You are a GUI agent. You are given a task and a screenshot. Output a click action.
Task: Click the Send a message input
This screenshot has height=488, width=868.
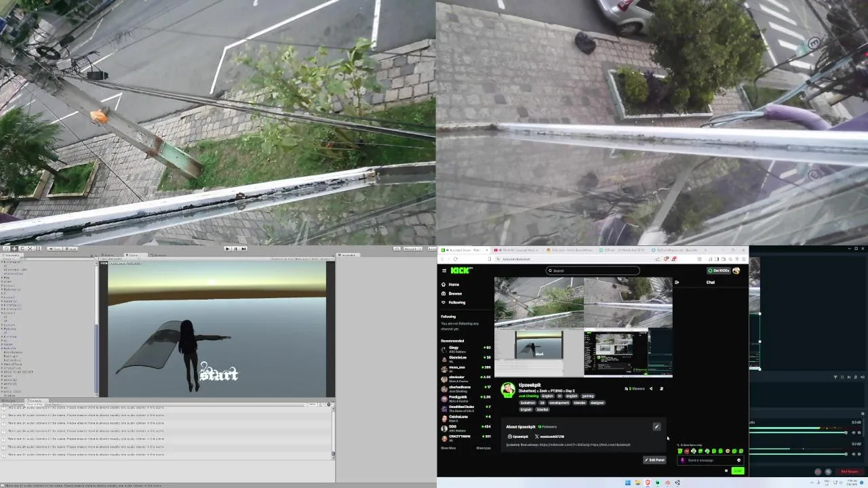tap(710, 460)
